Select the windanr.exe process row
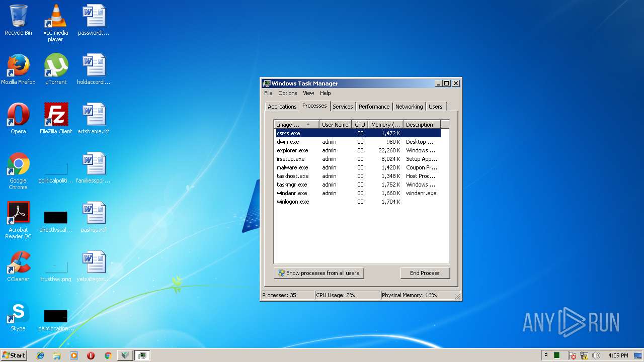644x362 pixels. (358, 193)
